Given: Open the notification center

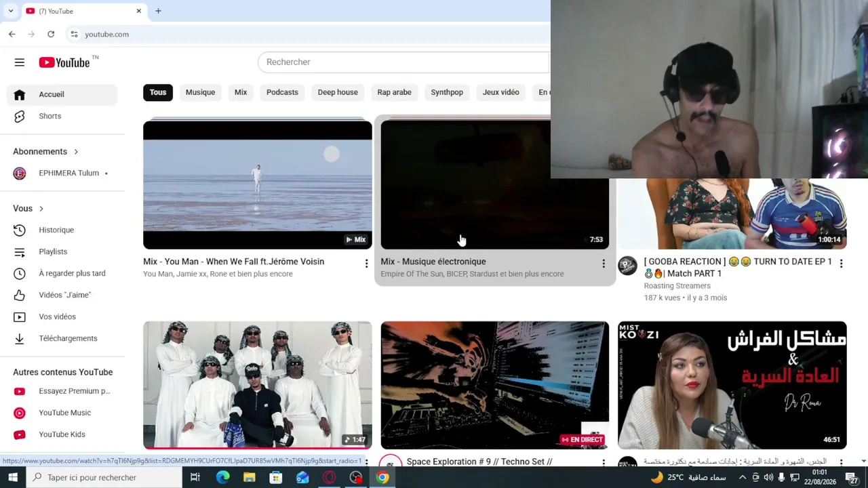Looking at the screenshot, I should [853, 477].
